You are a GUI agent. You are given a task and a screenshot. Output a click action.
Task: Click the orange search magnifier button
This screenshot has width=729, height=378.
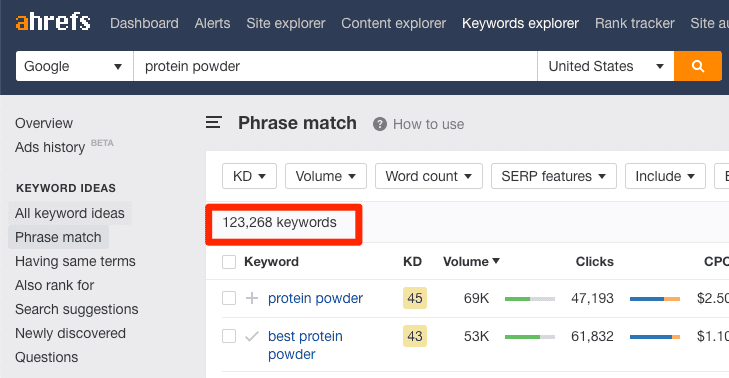click(x=697, y=66)
